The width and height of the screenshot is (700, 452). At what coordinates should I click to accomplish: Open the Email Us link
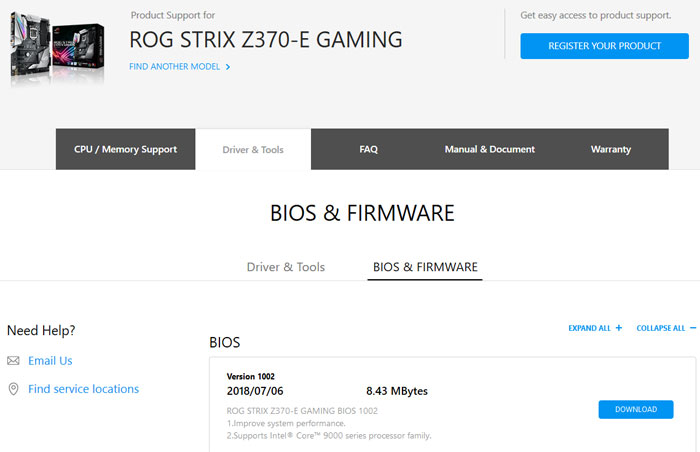(50, 360)
